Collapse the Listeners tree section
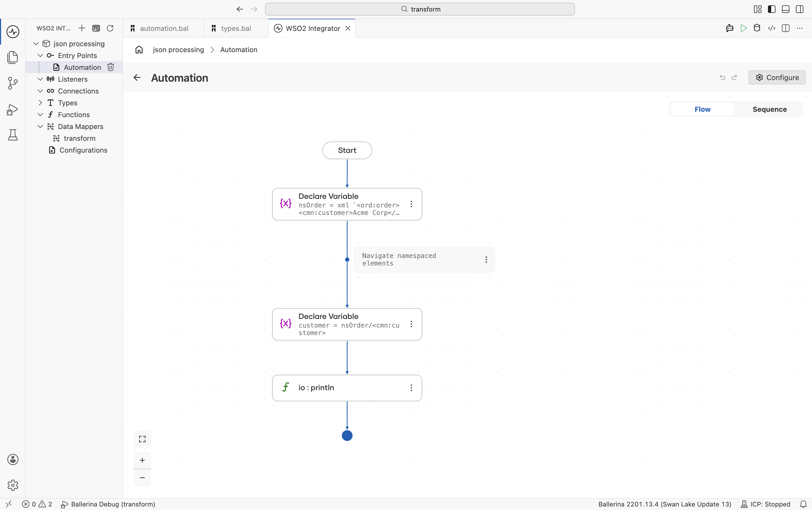 click(41, 79)
